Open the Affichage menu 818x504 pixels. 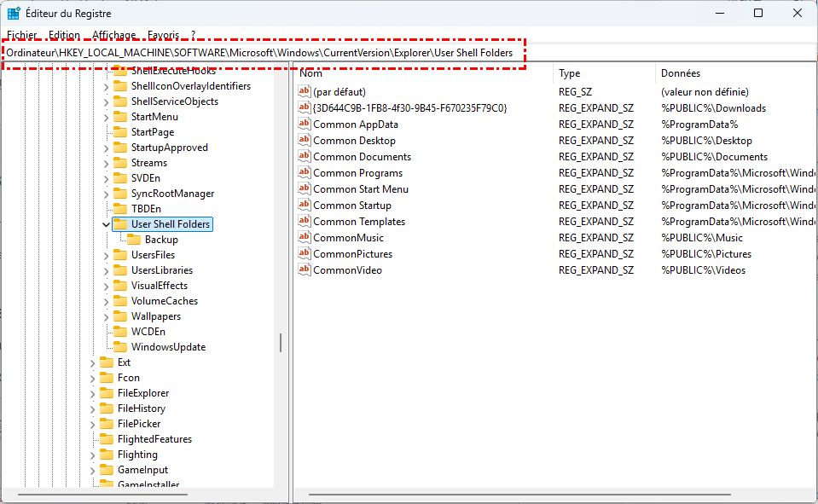113,35
